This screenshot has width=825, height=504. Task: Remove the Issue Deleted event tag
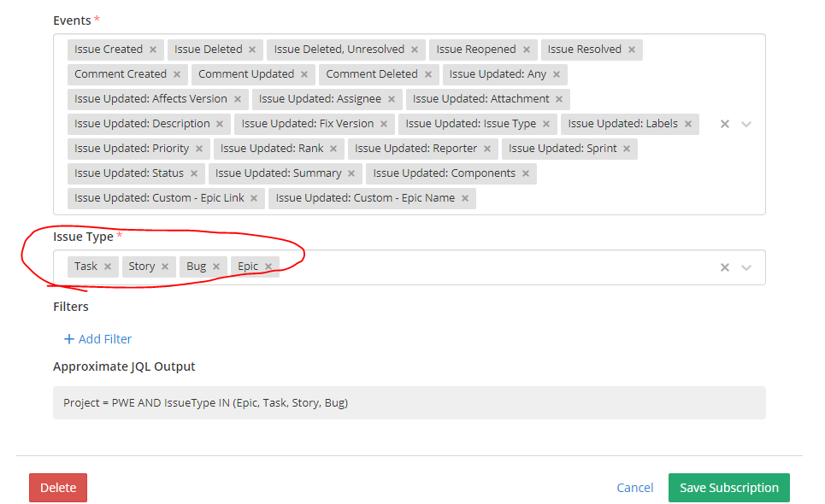coord(251,49)
